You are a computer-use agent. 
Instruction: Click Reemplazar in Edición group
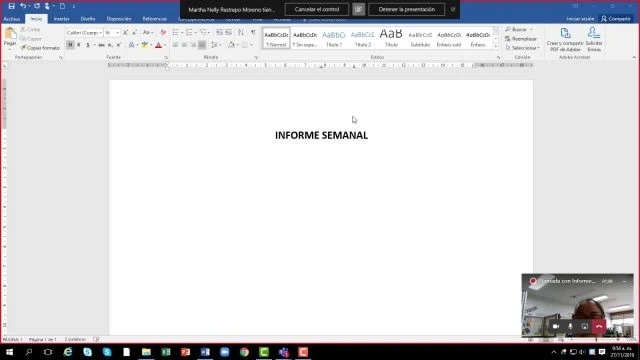click(x=521, y=39)
